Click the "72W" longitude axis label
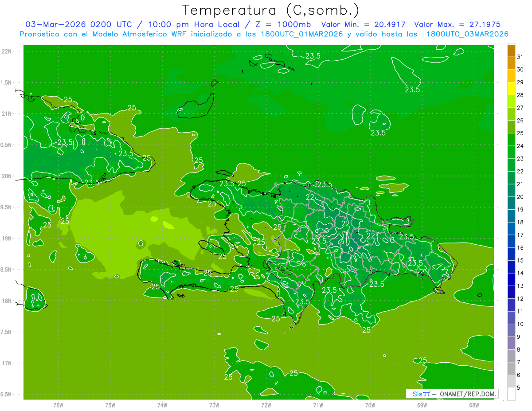Image resolution: width=532 pixels, height=411 pixels. [266, 405]
